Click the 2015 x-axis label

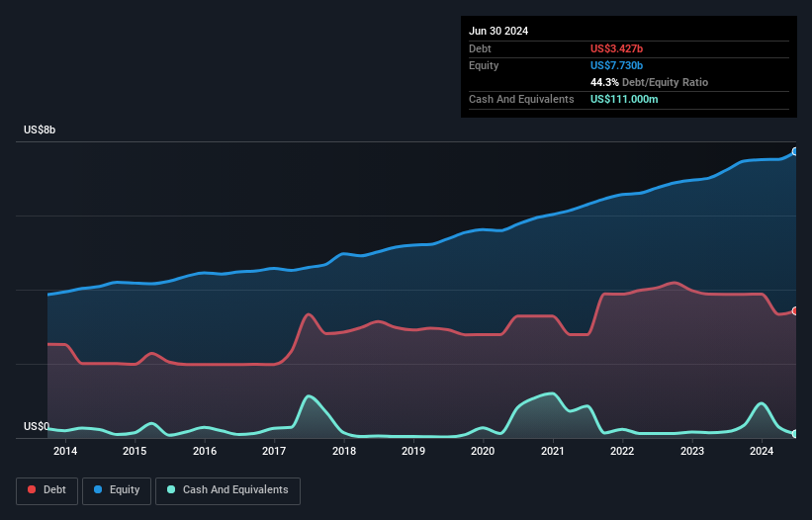[x=135, y=451]
